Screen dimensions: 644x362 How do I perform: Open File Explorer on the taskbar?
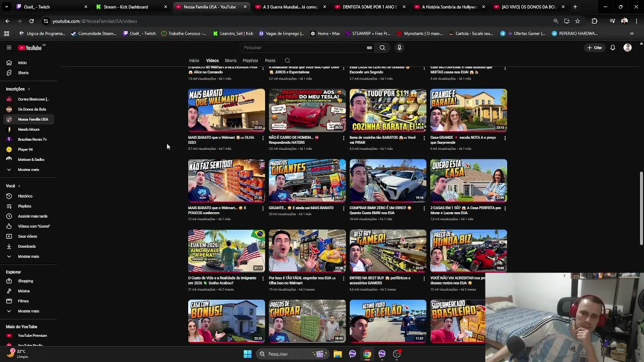(x=338, y=354)
